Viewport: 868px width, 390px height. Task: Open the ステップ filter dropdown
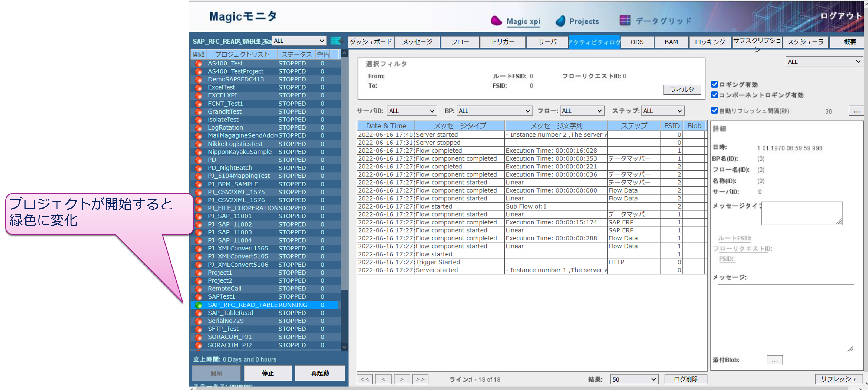[x=662, y=111]
